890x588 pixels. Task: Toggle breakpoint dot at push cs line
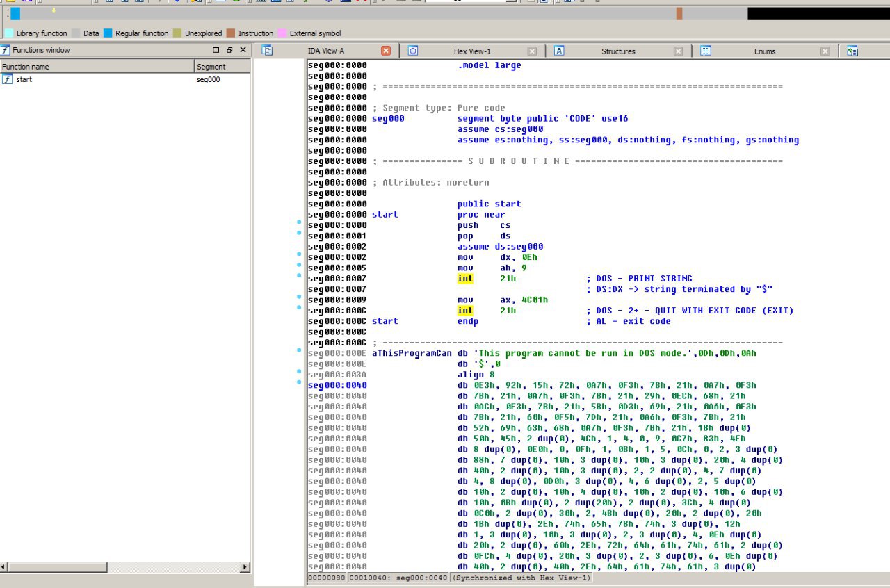coord(299,222)
